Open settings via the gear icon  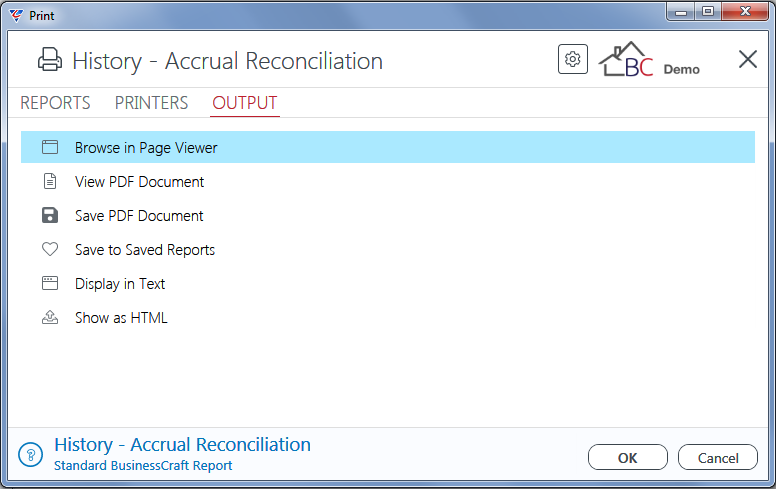[573, 59]
